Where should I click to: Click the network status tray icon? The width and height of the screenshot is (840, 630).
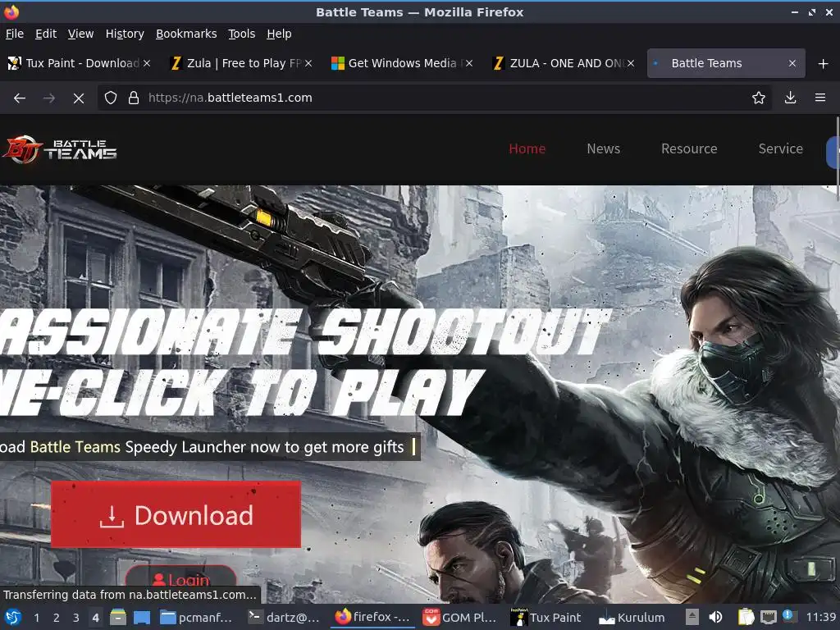tap(768, 618)
